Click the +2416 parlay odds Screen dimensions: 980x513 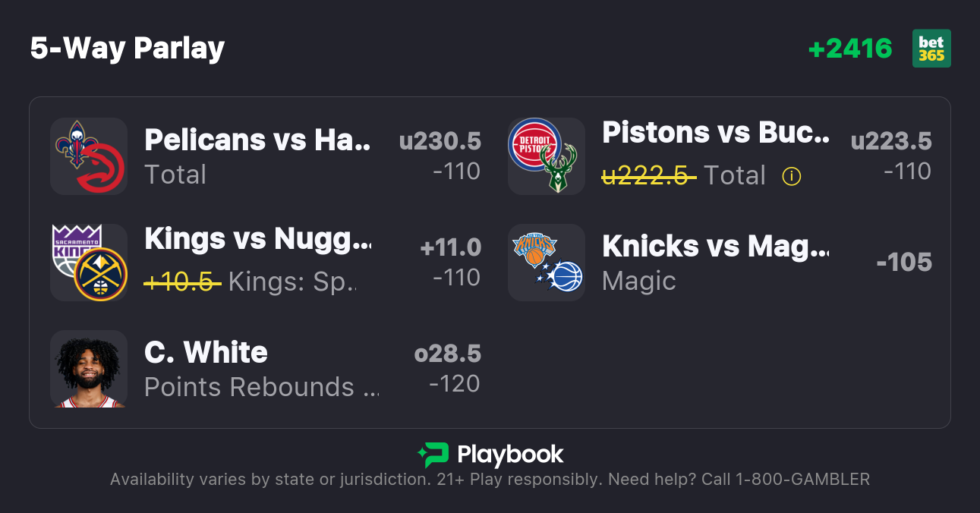850,49
